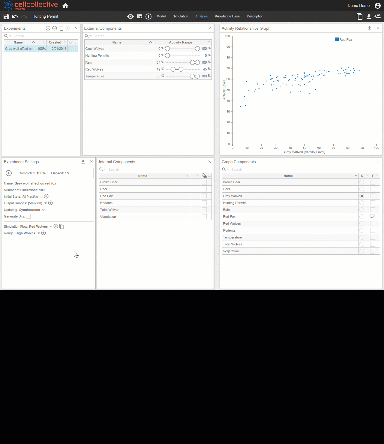Check Rodents Y checkbox in Graph Components
This screenshot has width=384, height=444.
[x=373, y=230]
